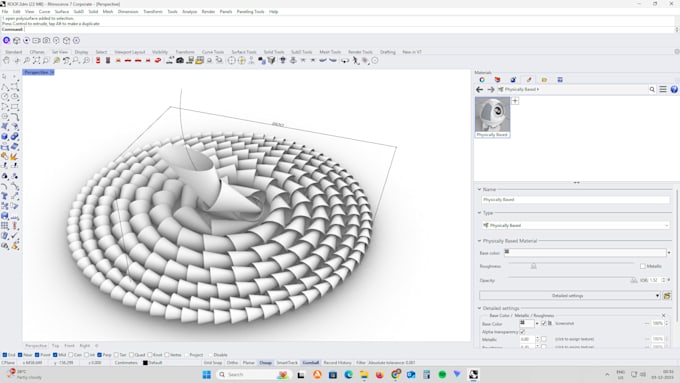Collapse the Name section
The width and height of the screenshot is (680, 383).
[479, 190]
